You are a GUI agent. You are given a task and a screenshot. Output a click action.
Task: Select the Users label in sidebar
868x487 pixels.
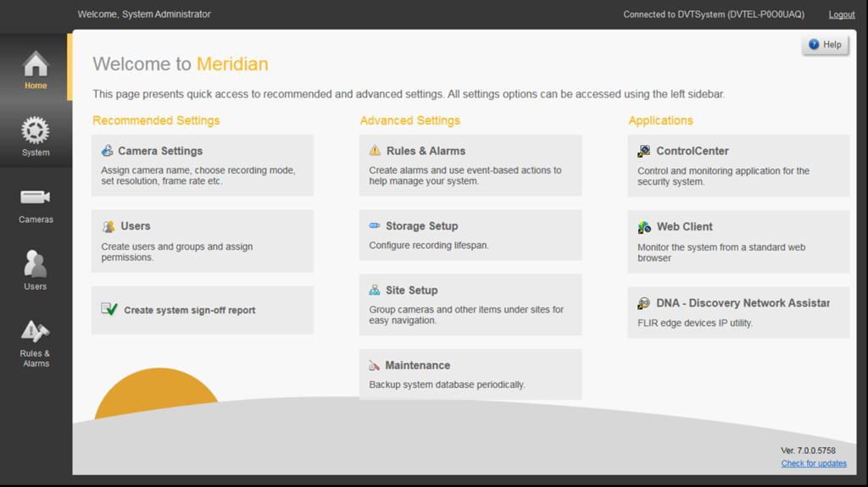[x=36, y=286]
